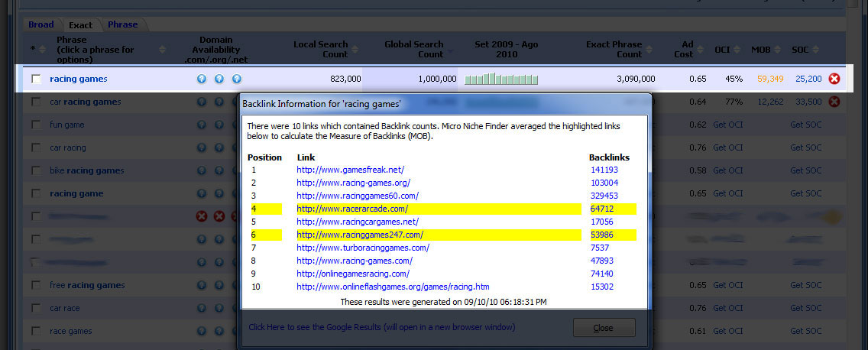Open the gamesfreak.net link

point(351,170)
